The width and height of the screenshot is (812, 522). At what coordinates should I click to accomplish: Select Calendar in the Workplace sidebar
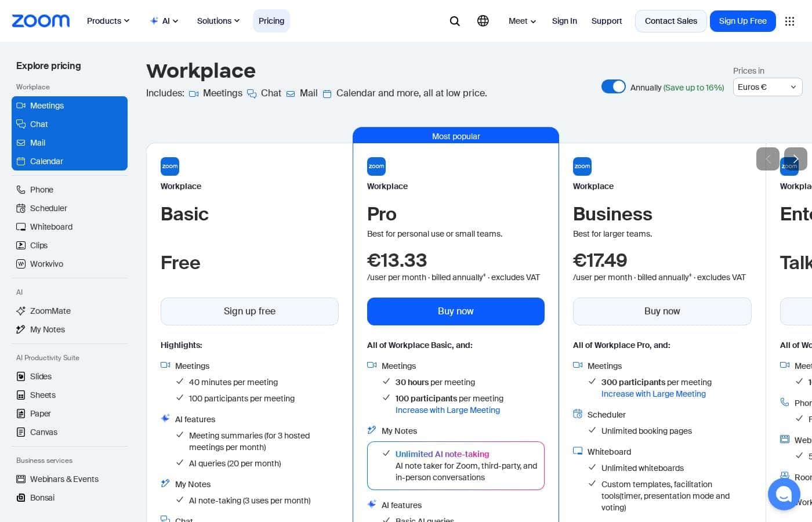tap(70, 161)
